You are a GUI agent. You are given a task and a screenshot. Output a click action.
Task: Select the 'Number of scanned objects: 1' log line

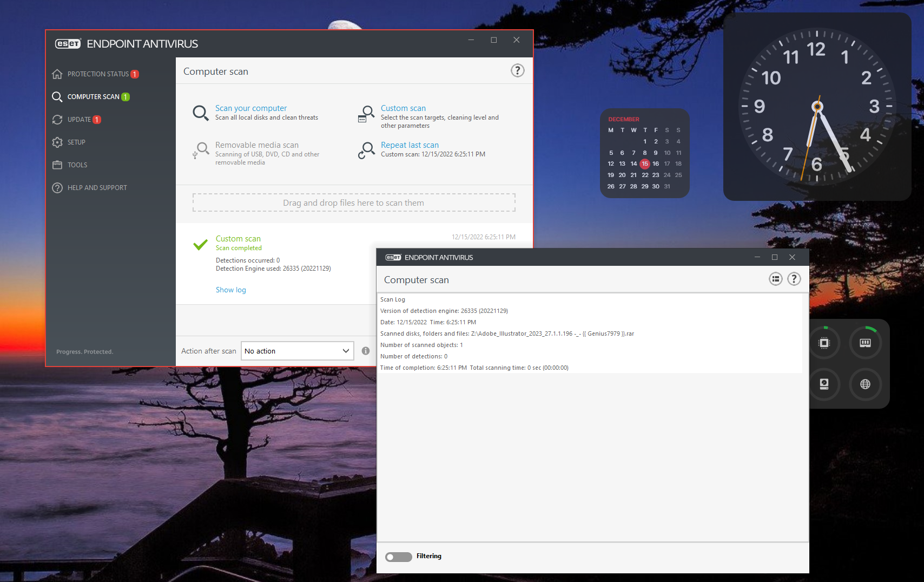click(421, 345)
